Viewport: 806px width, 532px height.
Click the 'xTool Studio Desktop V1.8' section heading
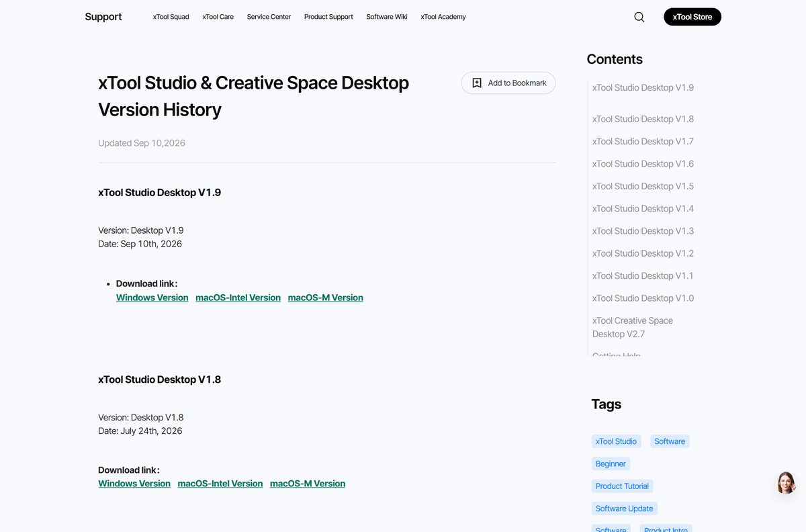159,380
